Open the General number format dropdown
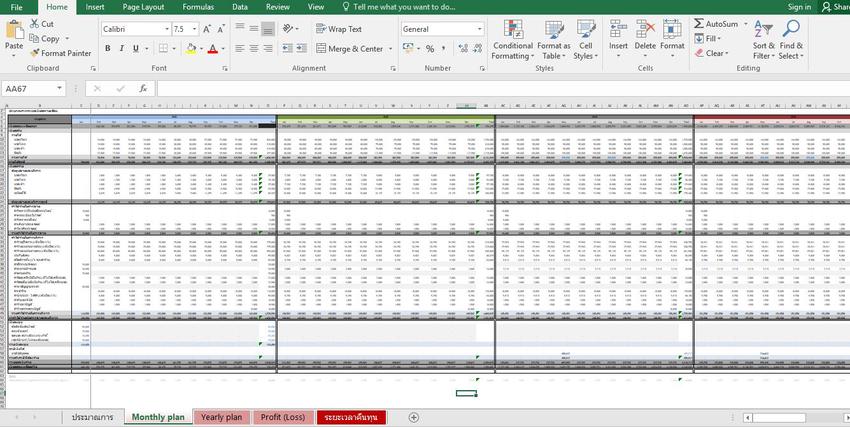Screen dimensions: 850x427 (x=479, y=29)
